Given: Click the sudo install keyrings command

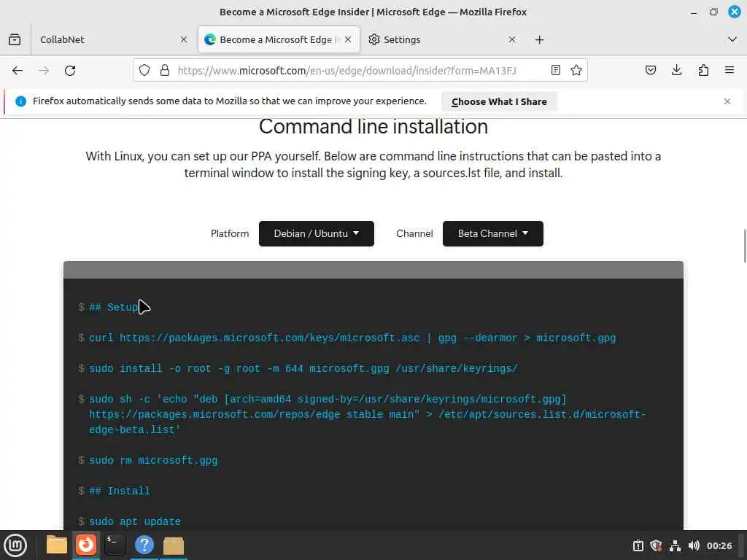Looking at the screenshot, I should click(x=303, y=368).
